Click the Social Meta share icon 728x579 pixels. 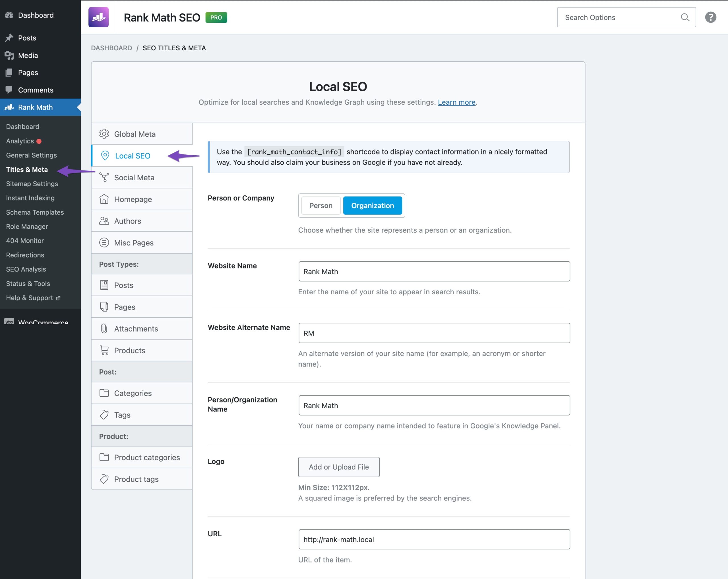click(104, 177)
